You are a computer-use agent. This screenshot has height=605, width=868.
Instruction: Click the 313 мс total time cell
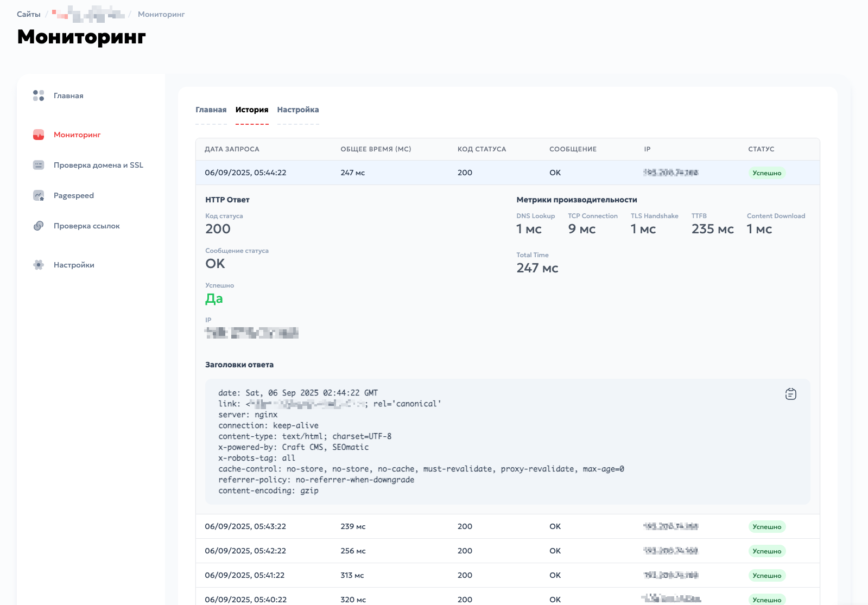coord(352,575)
